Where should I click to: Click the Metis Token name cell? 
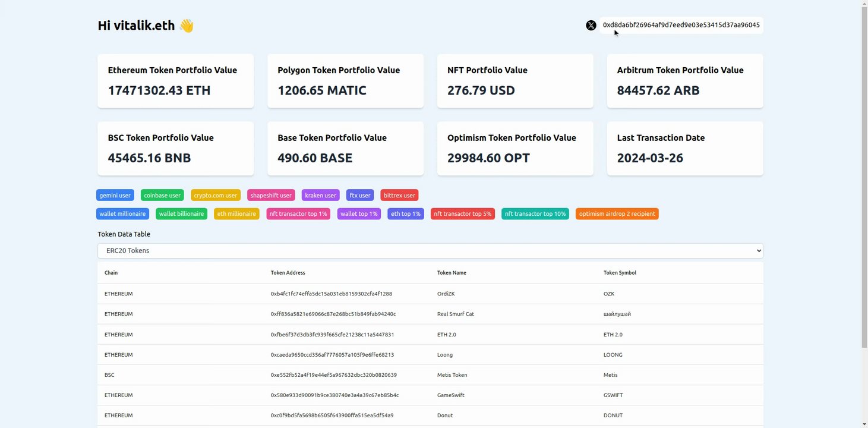pyautogui.click(x=452, y=375)
